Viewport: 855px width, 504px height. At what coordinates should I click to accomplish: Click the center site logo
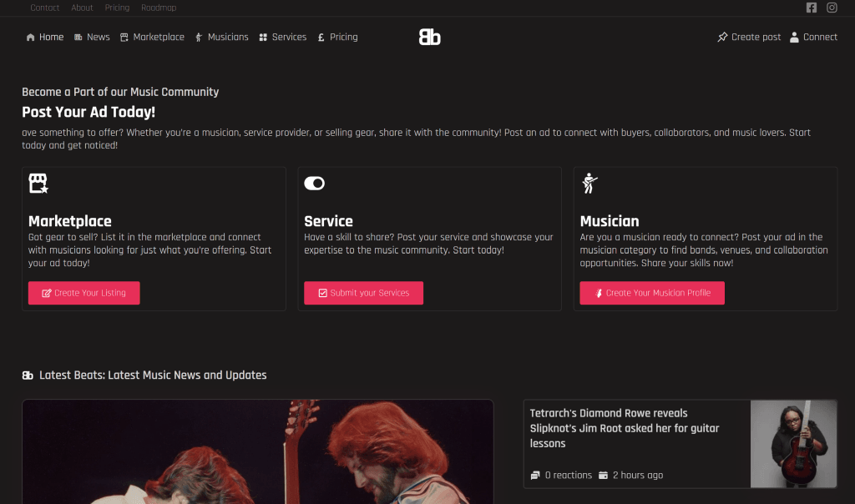(x=429, y=37)
